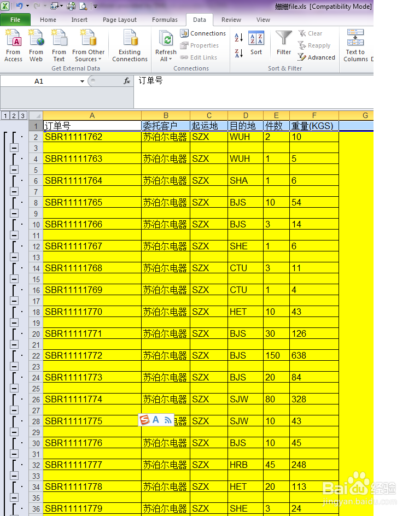Click the Properties button in Connections group
This screenshot has width=420, height=516.
200,45
